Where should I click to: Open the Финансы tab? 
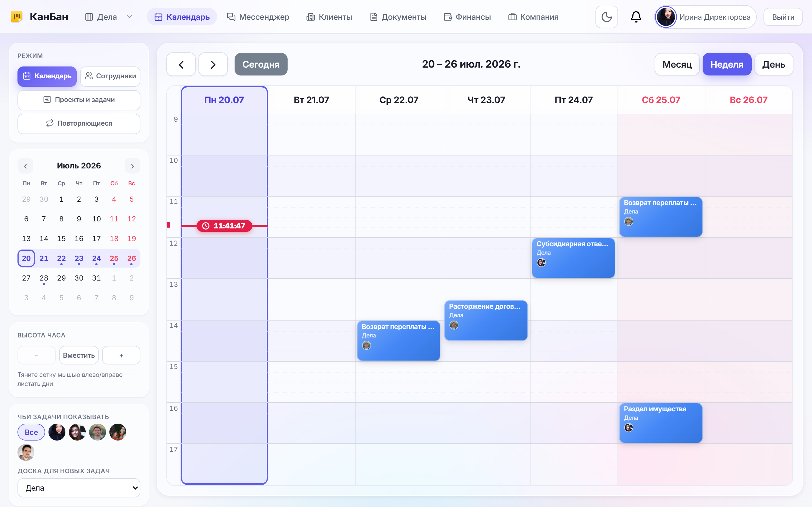click(467, 17)
